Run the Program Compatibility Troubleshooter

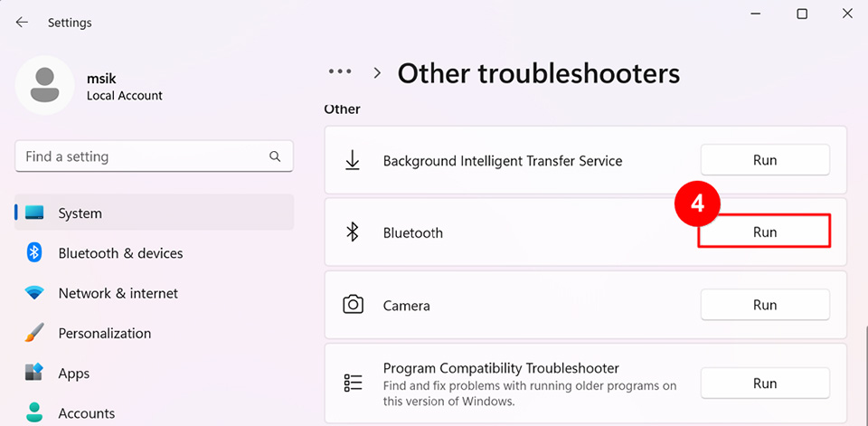pos(765,383)
